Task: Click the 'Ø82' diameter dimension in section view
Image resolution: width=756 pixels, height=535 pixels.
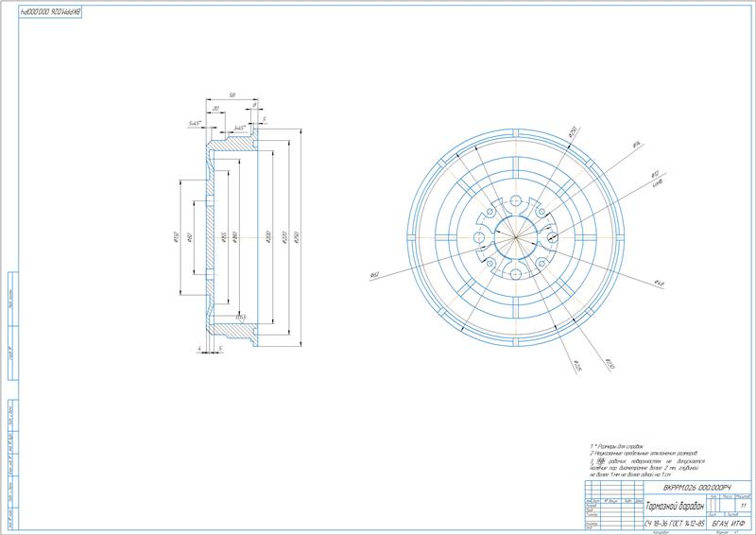Action: coord(190,237)
